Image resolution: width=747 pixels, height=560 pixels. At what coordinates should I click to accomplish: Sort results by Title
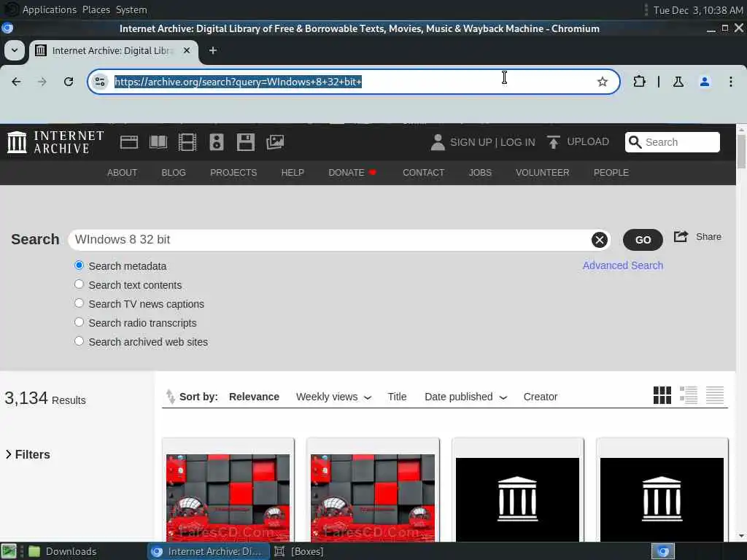click(x=397, y=397)
